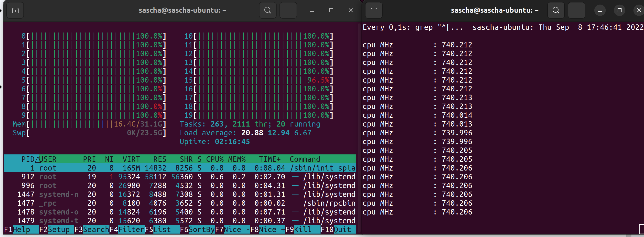Click F7 Nice - in htop footer
The image size is (644, 237).
(x=233, y=229)
